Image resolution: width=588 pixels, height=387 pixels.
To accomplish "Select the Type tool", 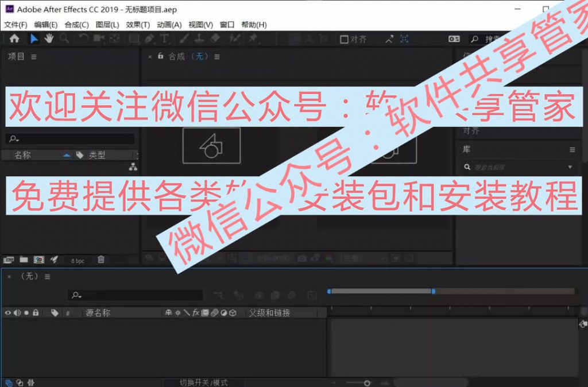I will pyautogui.click(x=164, y=38).
